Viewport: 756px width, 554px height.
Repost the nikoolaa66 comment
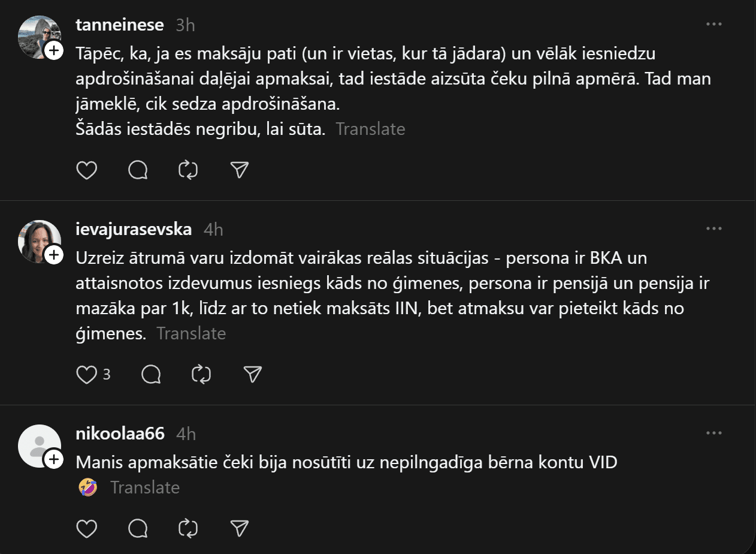click(x=188, y=528)
